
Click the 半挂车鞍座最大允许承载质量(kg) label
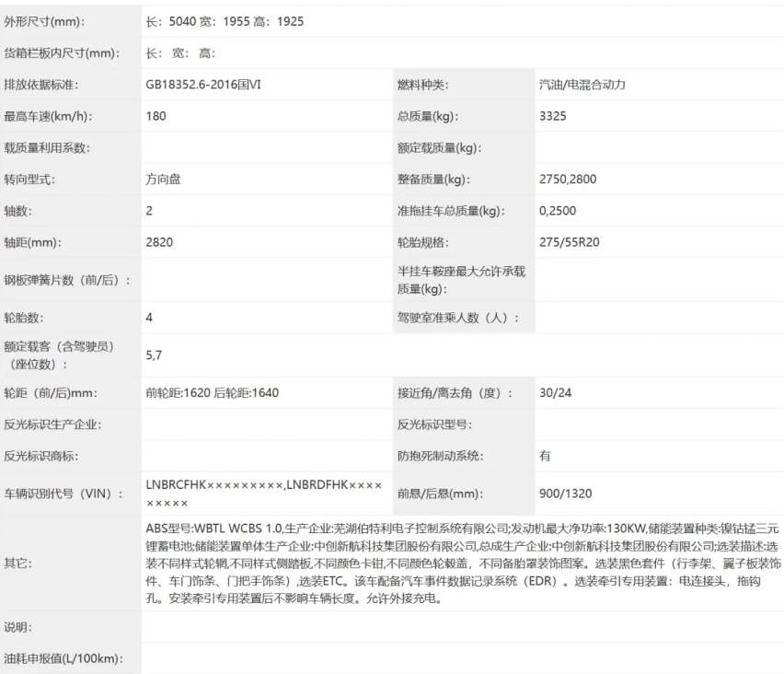(x=462, y=280)
